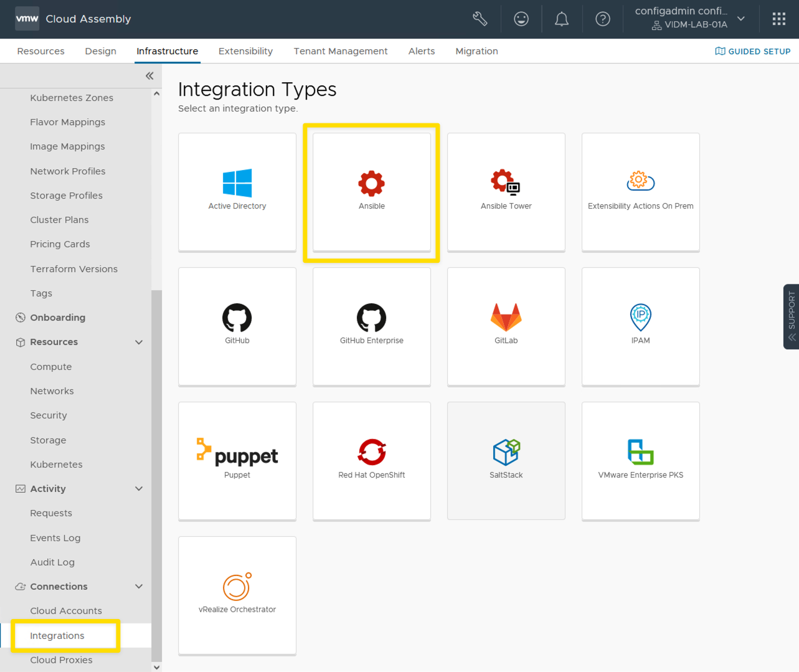The width and height of the screenshot is (799, 672).
Task: Switch to the Extensibility tab
Action: (x=245, y=51)
